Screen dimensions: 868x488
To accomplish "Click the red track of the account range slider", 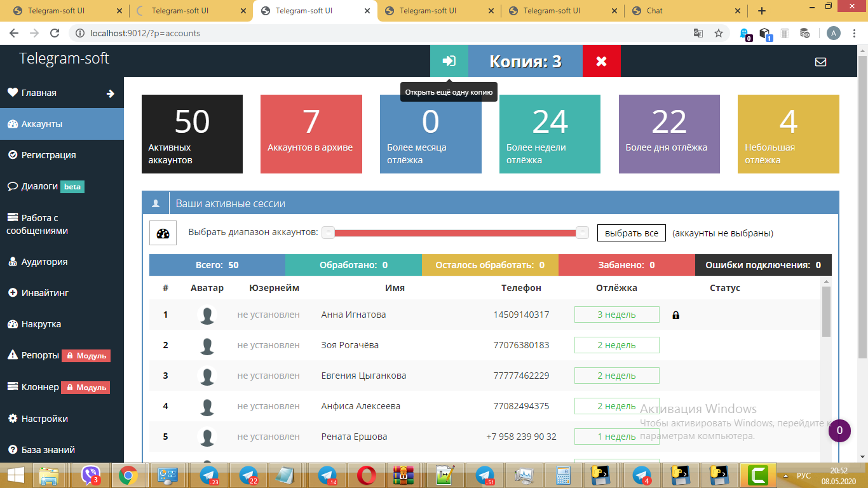I will pyautogui.click(x=455, y=233).
